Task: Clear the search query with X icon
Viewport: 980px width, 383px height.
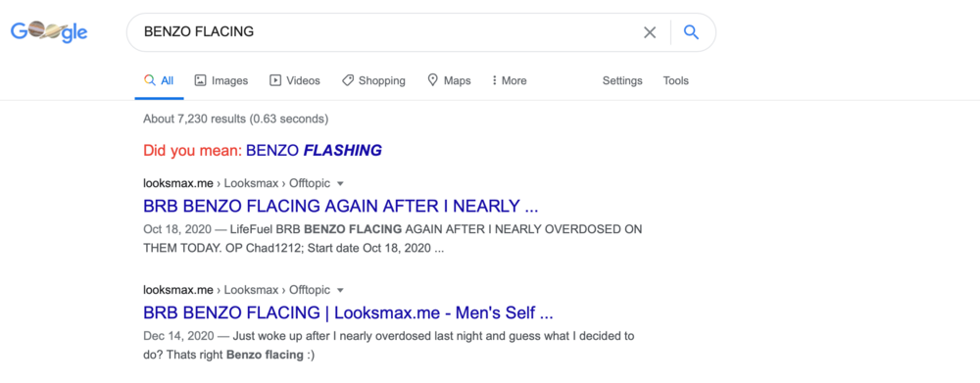Action: click(650, 32)
